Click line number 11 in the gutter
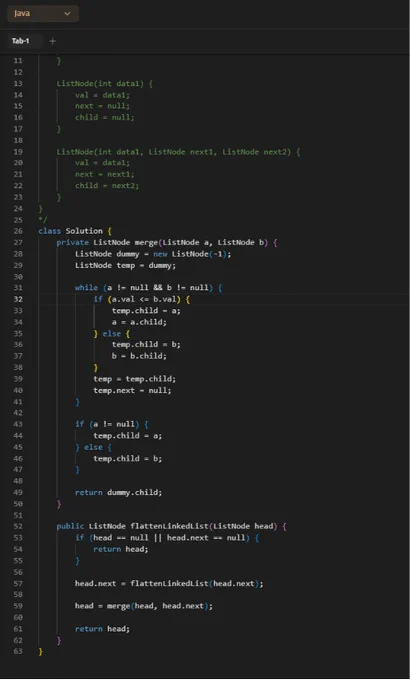410x680 pixels. [18, 61]
